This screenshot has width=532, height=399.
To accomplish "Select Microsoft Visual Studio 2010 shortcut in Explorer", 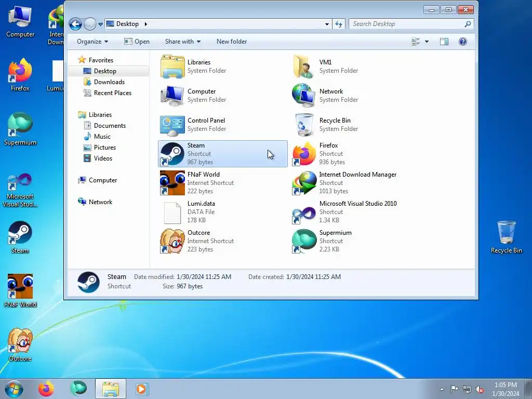I will point(354,212).
